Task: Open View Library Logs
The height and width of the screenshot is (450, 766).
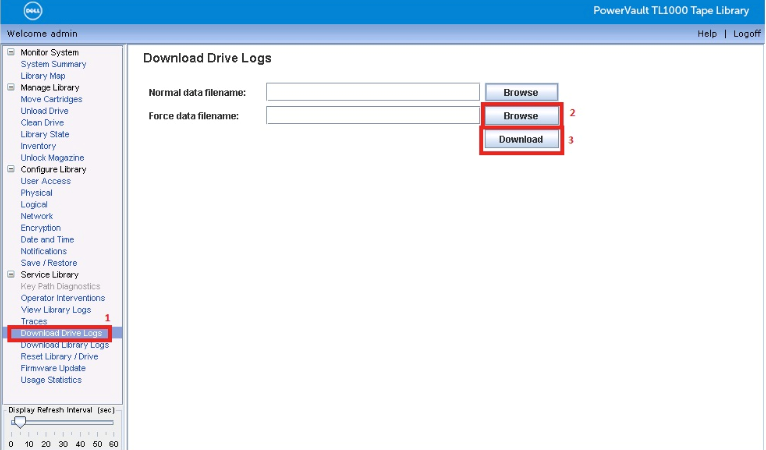Action: [x=56, y=310]
